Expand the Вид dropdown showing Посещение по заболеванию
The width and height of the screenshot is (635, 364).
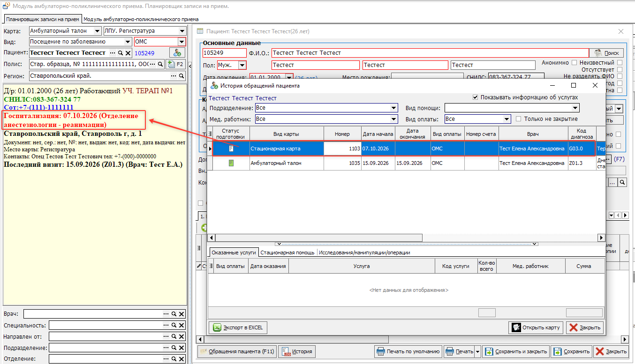(128, 42)
